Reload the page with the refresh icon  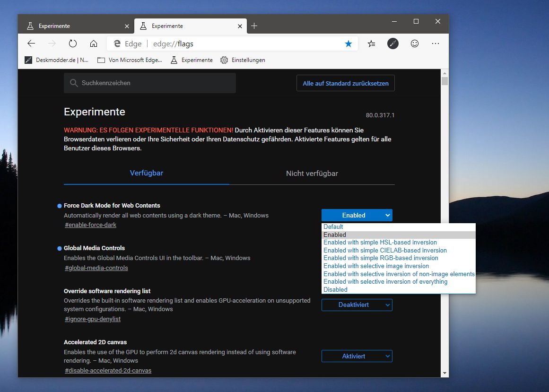(72, 44)
